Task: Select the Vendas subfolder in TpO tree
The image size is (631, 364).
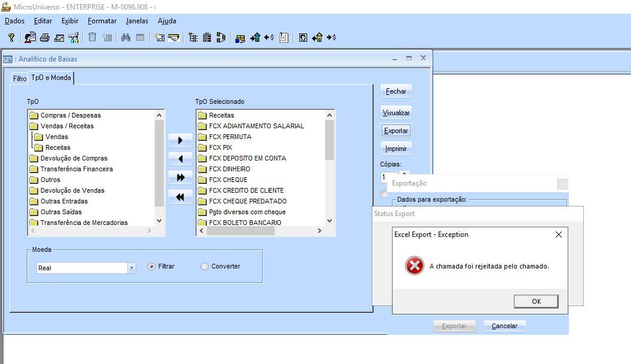Action: pyautogui.click(x=56, y=137)
